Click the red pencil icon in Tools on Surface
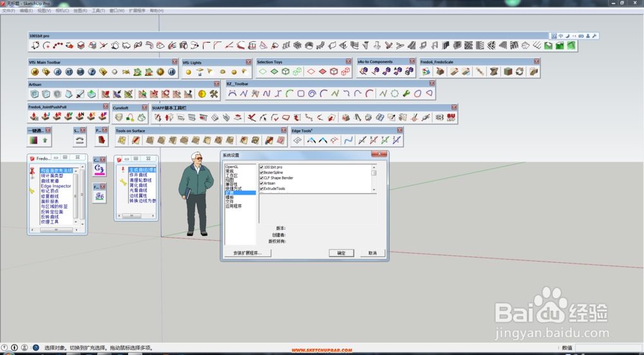The image size is (644, 355). point(135,140)
